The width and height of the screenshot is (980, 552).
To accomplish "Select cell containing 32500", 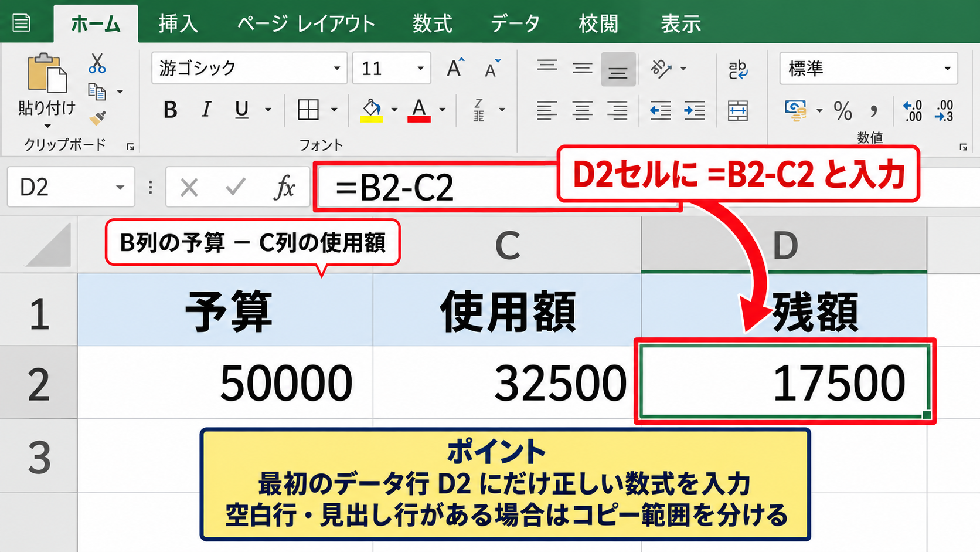I will (507, 382).
